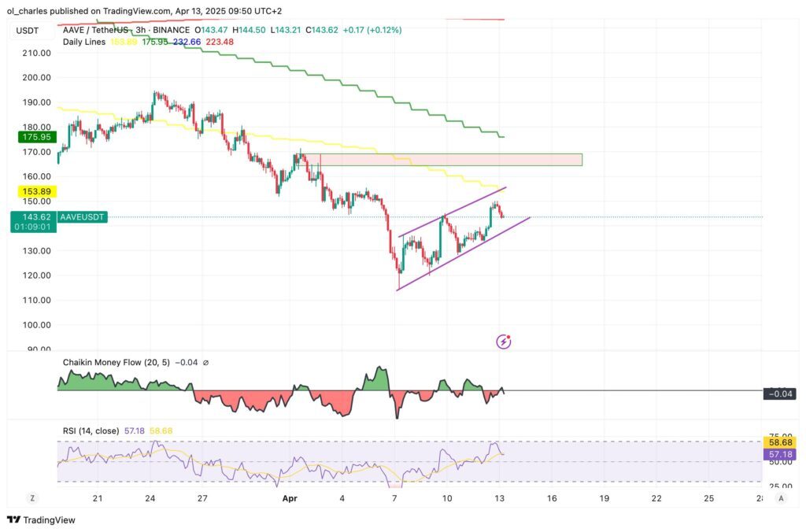Click the upper purple channel trendline
This screenshot has width=806, height=532.
(x=453, y=211)
